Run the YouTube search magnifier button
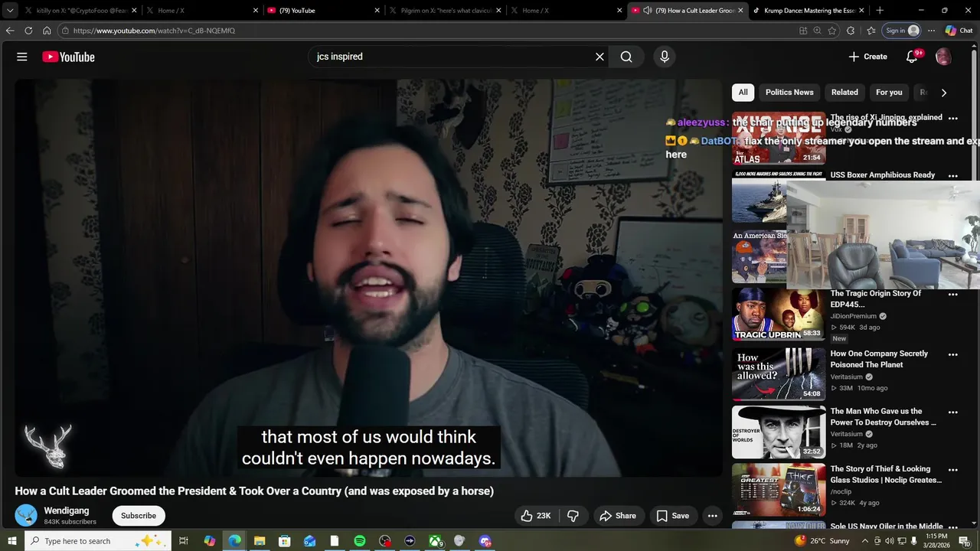The height and width of the screenshot is (551, 980). pos(626,57)
